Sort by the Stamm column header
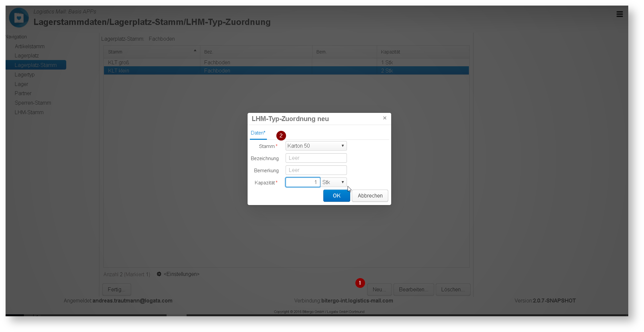The width and height of the screenshot is (644, 332). click(152, 52)
